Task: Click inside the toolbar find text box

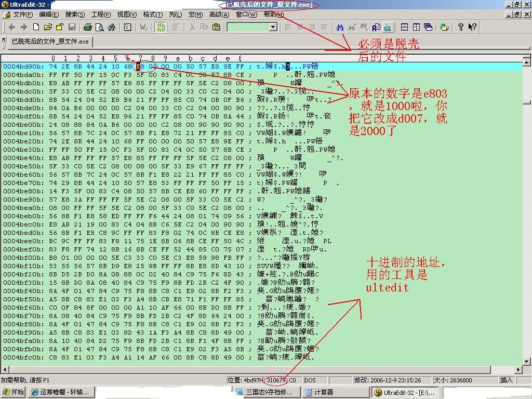Action: (248, 27)
